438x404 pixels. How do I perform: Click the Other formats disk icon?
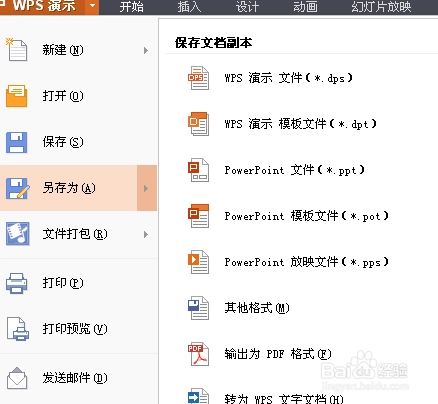[x=198, y=308]
